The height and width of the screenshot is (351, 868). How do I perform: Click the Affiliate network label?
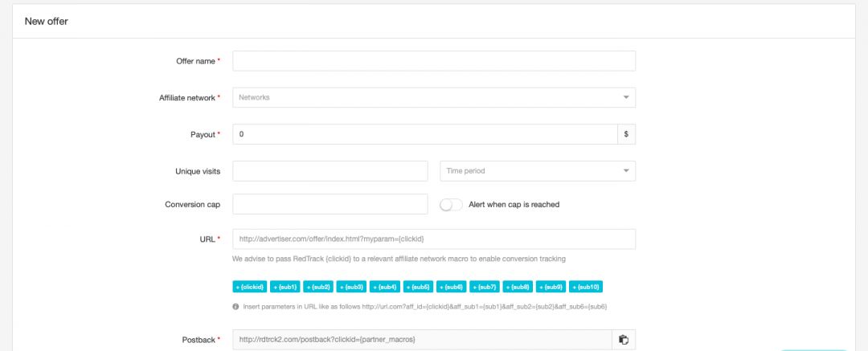click(187, 97)
